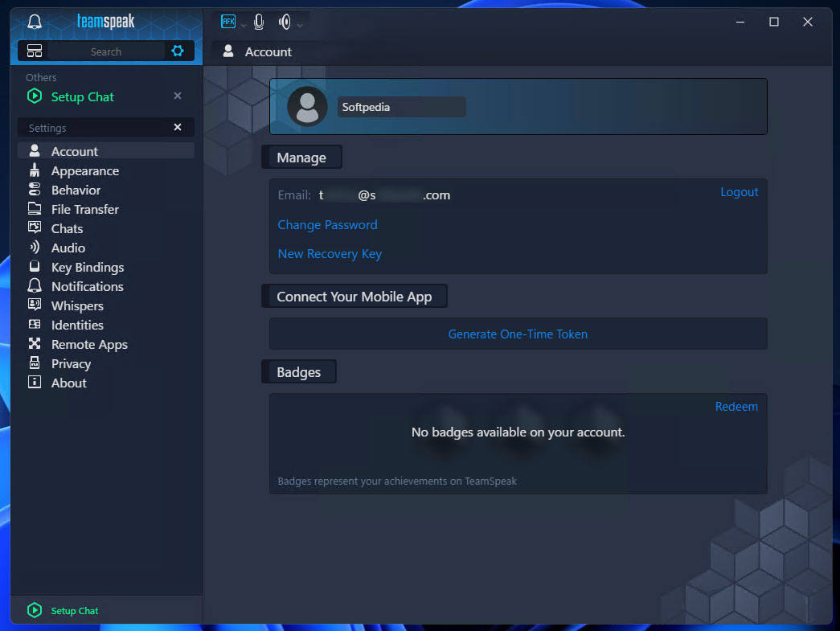Open the layout switcher icon beside Search
The image size is (840, 631).
click(35, 51)
